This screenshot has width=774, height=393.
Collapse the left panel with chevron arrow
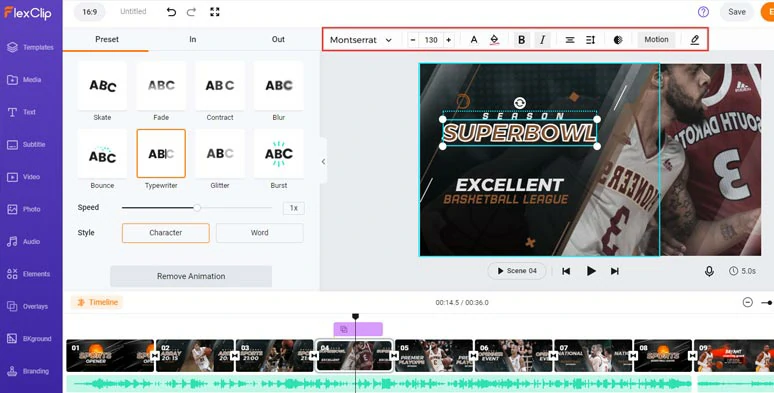(323, 161)
